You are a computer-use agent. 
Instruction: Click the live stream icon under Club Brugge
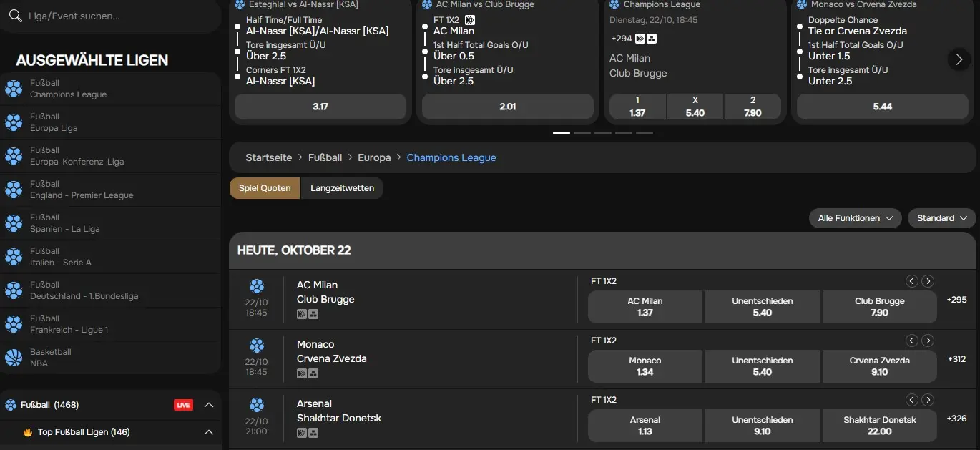(x=302, y=314)
